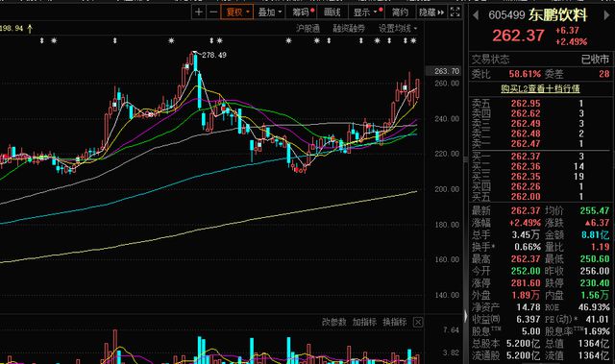The height and width of the screenshot is (364, 615).
Task: Enter fullscreen chart mode via the corner icon
Action: coord(455,12)
